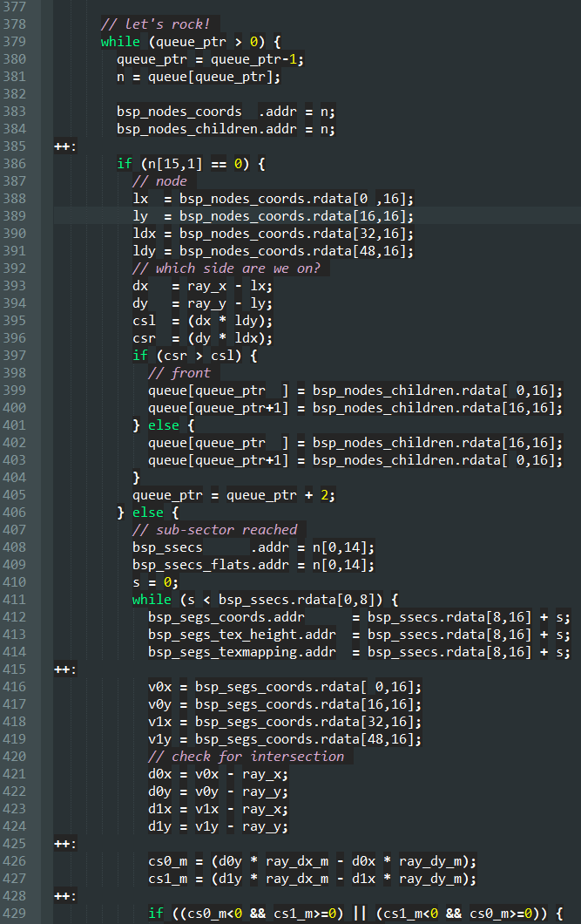Click the cs1_m assignment line
The width and height of the screenshot is (581, 924).
tap(312, 879)
